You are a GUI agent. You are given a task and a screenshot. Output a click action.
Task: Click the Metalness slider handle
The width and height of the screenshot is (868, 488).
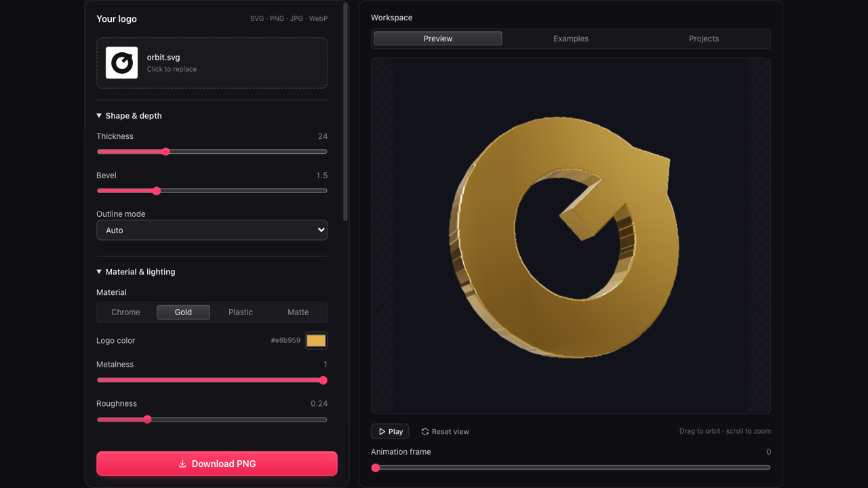coord(323,381)
